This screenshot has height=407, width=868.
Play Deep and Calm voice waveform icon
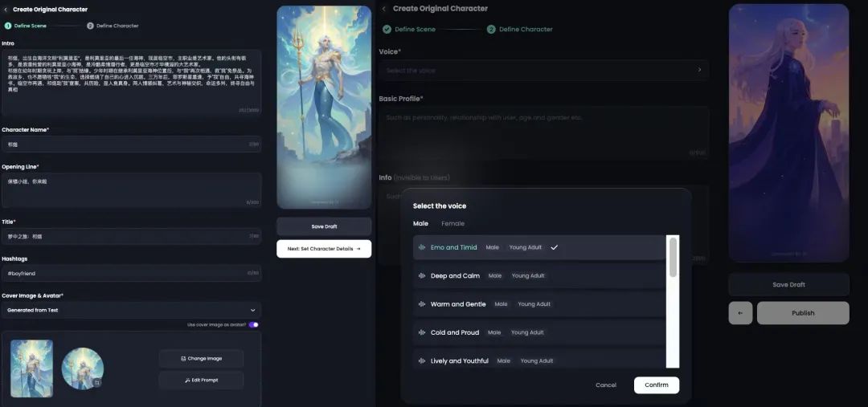(422, 276)
